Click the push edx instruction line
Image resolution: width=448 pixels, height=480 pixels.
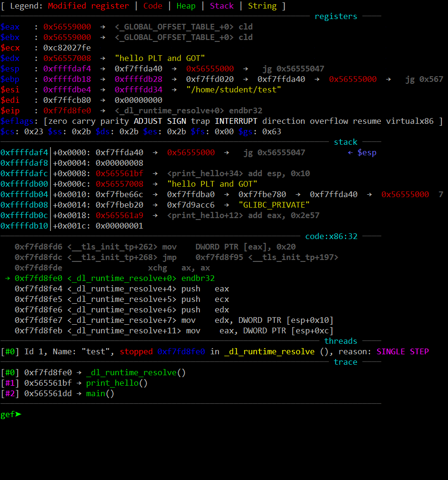(x=122, y=310)
